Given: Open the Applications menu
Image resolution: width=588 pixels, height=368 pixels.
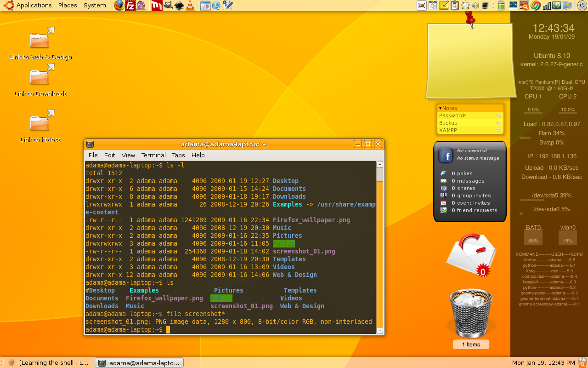Looking at the screenshot, I should [x=34, y=6].
